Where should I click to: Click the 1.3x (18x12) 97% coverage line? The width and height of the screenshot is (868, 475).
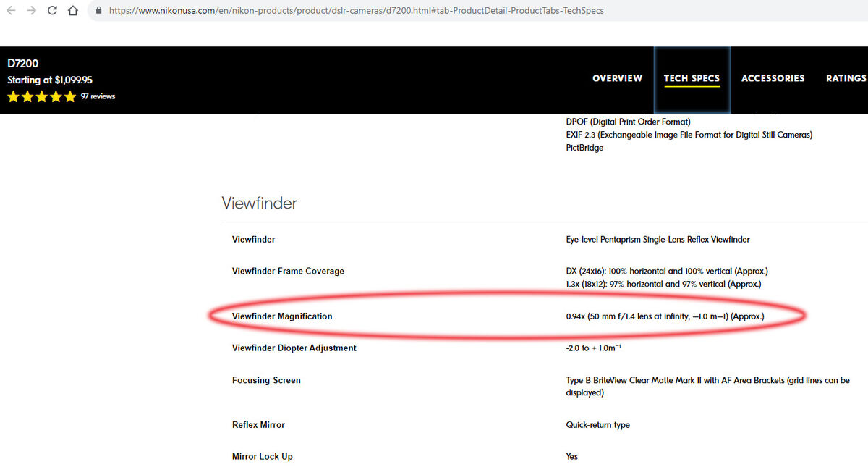pyautogui.click(x=663, y=285)
